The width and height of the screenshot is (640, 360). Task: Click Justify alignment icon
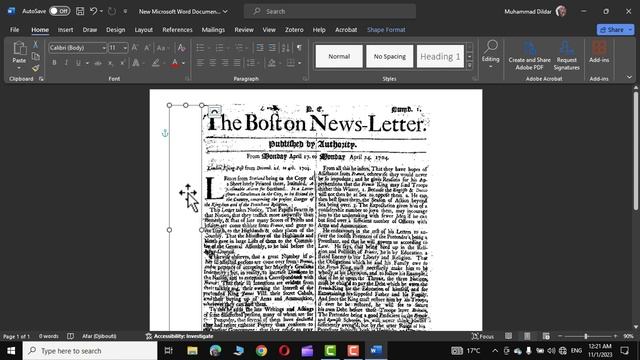click(x=237, y=63)
